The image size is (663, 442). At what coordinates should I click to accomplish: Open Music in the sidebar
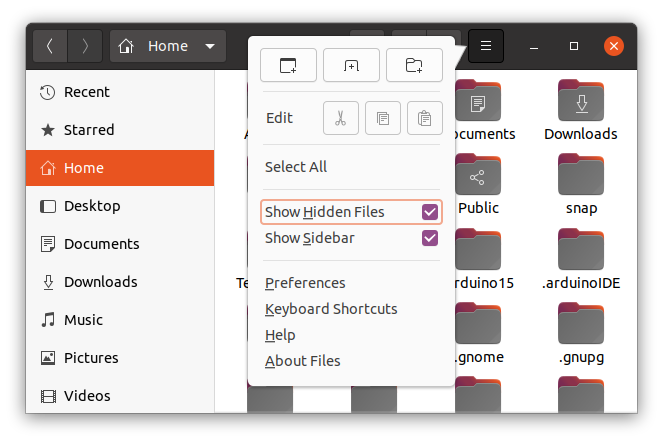coord(83,320)
